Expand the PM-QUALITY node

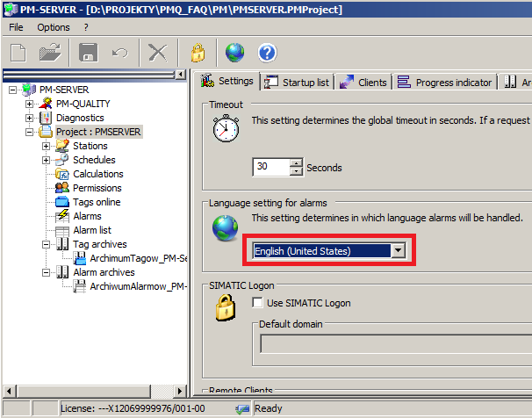(x=29, y=104)
